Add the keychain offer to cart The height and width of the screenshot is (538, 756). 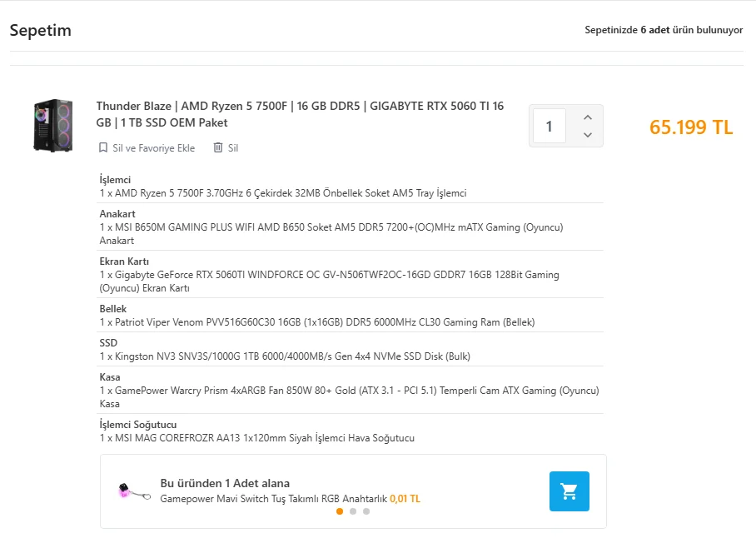pos(569,491)
